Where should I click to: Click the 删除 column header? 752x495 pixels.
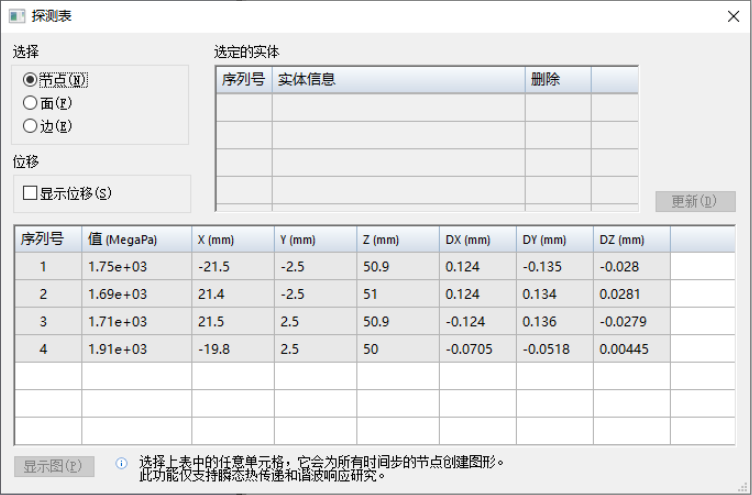click(558, 80)
